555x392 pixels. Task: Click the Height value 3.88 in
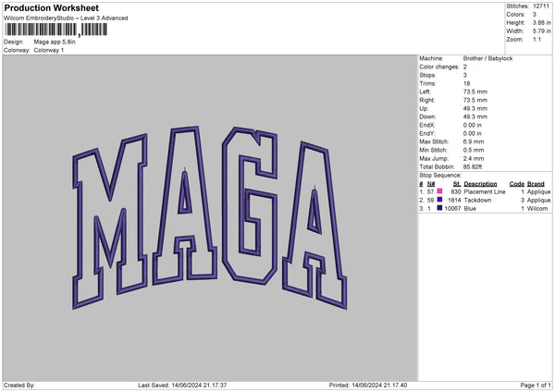pyautogui.click(x=541, y=22)
